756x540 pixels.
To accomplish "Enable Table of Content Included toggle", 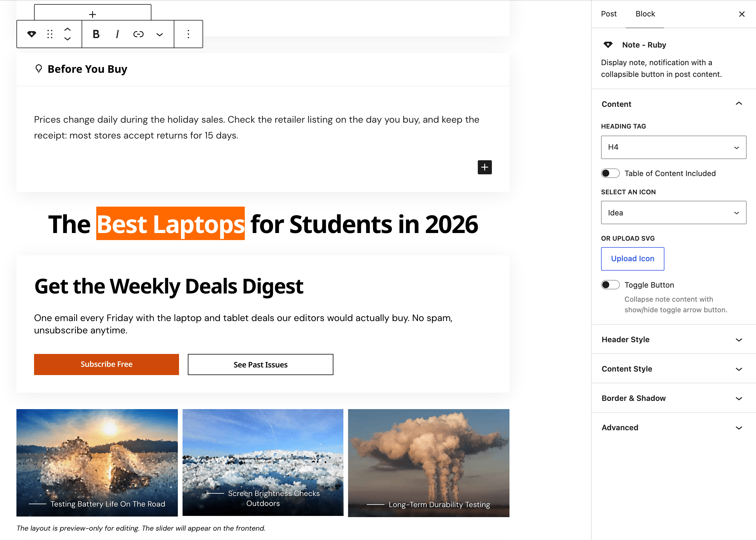I will [x=610, y=173].
